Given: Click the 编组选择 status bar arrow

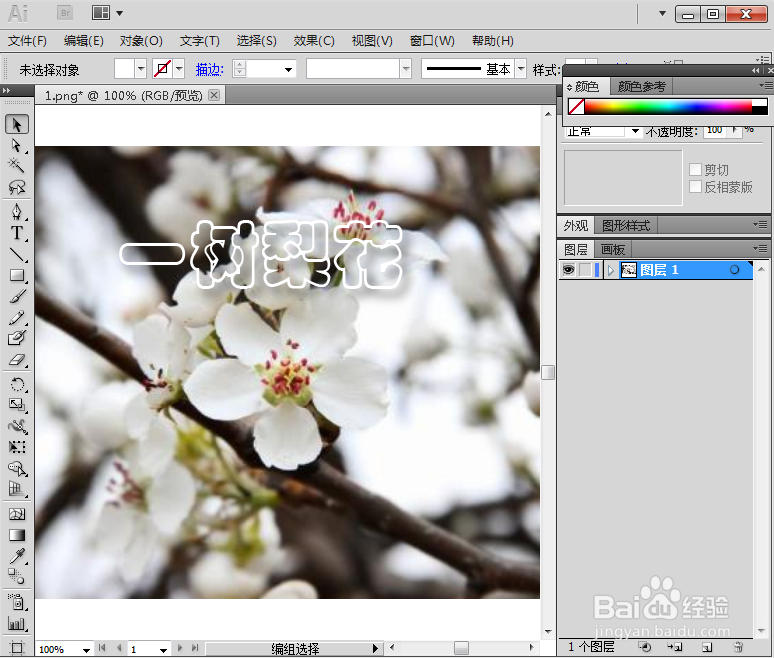Looking at the screenshot, I should point(375,649).
